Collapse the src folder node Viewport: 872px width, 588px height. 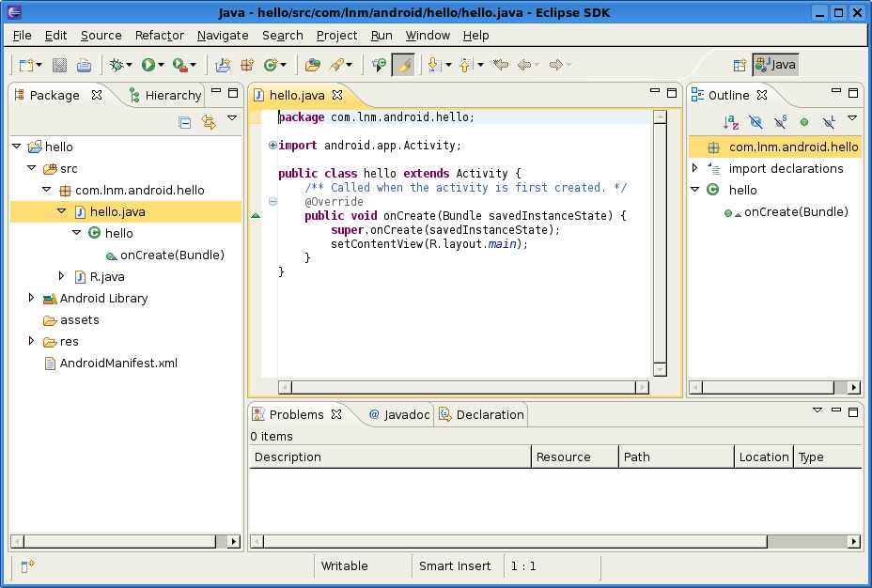pyautogui.click(x=32, y=168)
